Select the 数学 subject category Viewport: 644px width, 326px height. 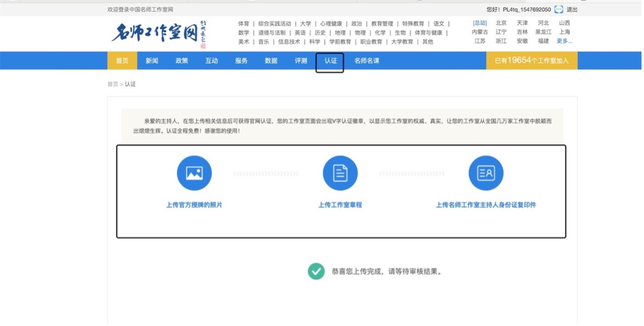[244, 33]
